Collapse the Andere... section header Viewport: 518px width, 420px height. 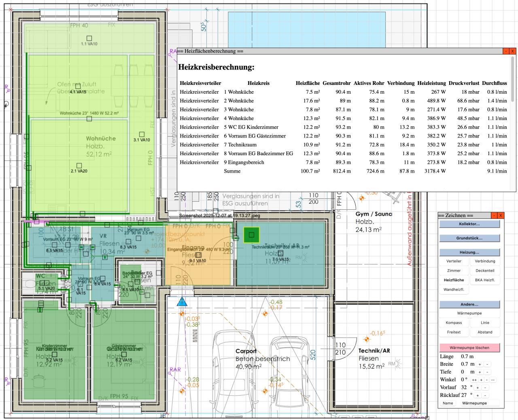pyautogui.click(x=469, y=304)
